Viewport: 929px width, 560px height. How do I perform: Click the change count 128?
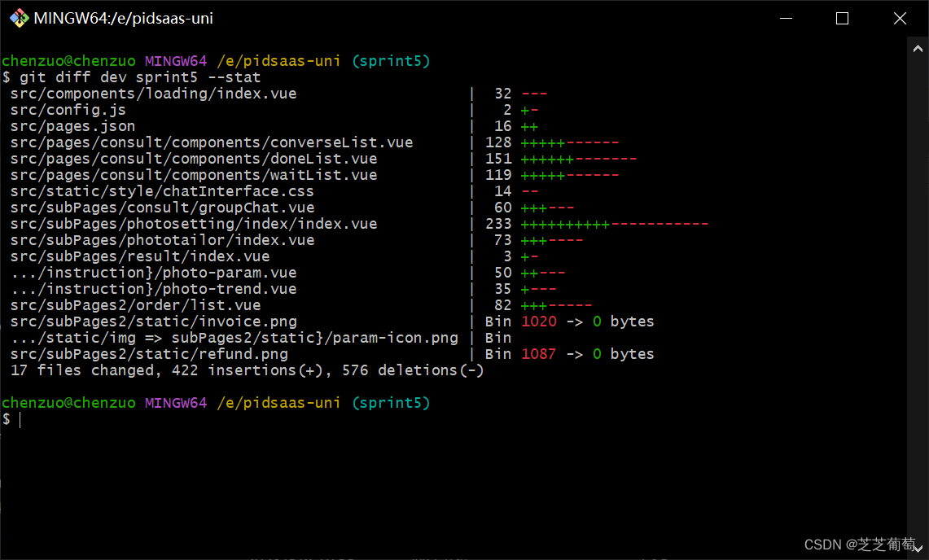coord(498,142)
